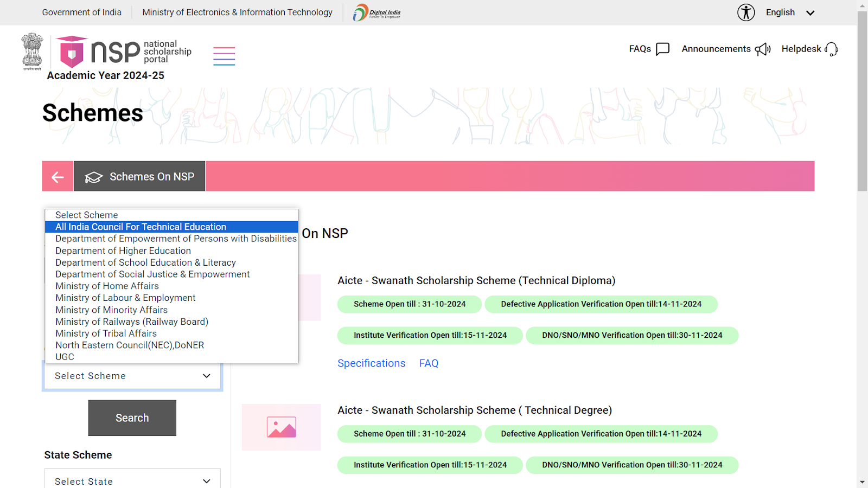This screenshot has width=868, height=488.
Task: Click Aicte Swanath Scholarship Scheme (Technical Degree) title
Action: (x=475, y=410)
